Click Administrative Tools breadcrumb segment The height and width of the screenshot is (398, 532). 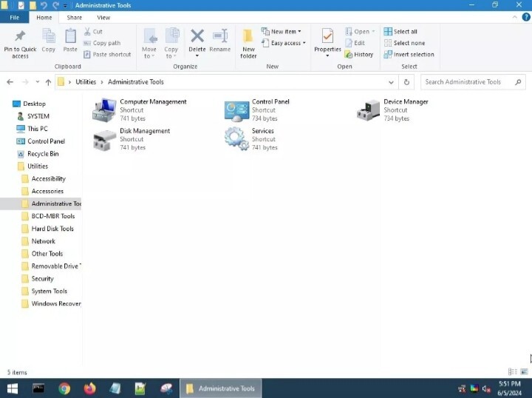pyautogui.click(x=136, y=82)
